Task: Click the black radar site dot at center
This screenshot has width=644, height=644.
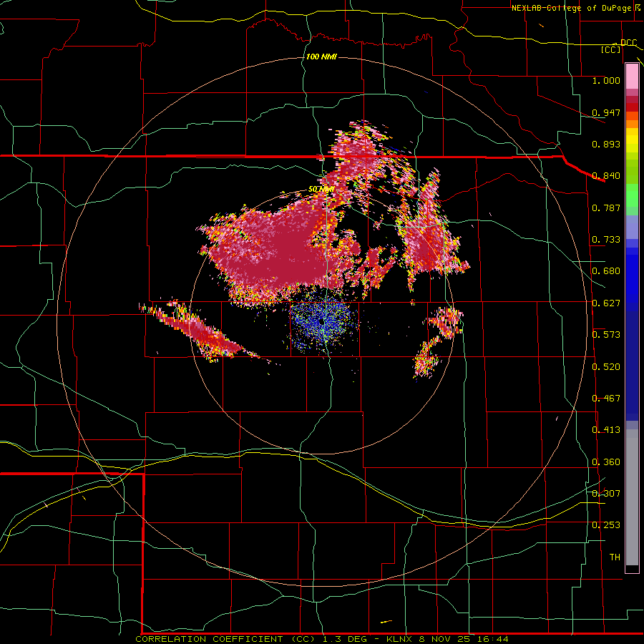Action: (x=321, y=321)
